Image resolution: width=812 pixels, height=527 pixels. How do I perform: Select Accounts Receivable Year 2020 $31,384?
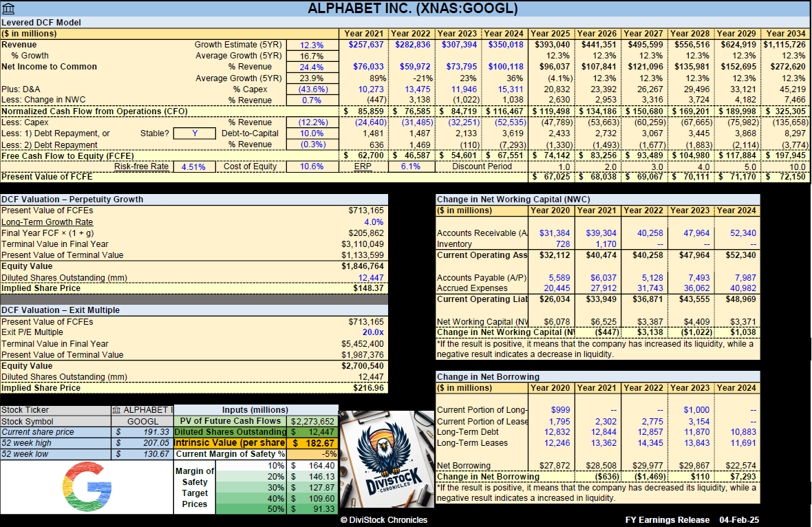pos(554,233)
